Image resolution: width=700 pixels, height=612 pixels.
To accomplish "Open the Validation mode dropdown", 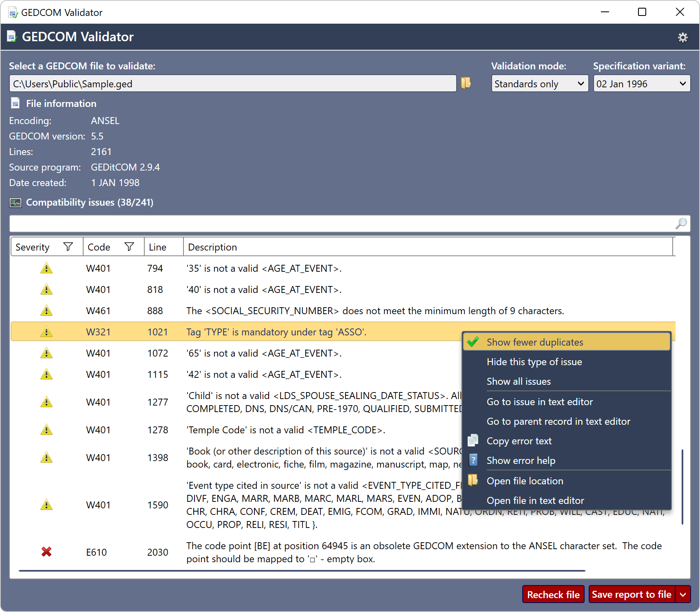I will 539,83.
